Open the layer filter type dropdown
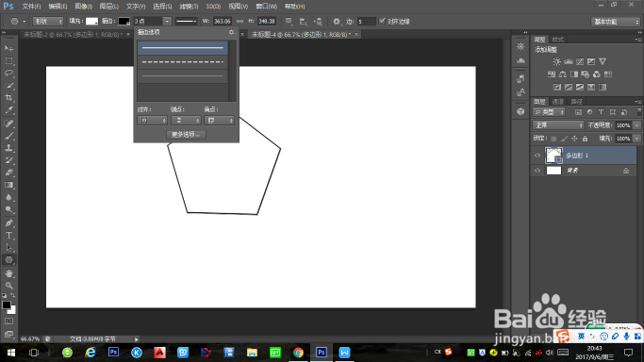 (x=549, y=112)
